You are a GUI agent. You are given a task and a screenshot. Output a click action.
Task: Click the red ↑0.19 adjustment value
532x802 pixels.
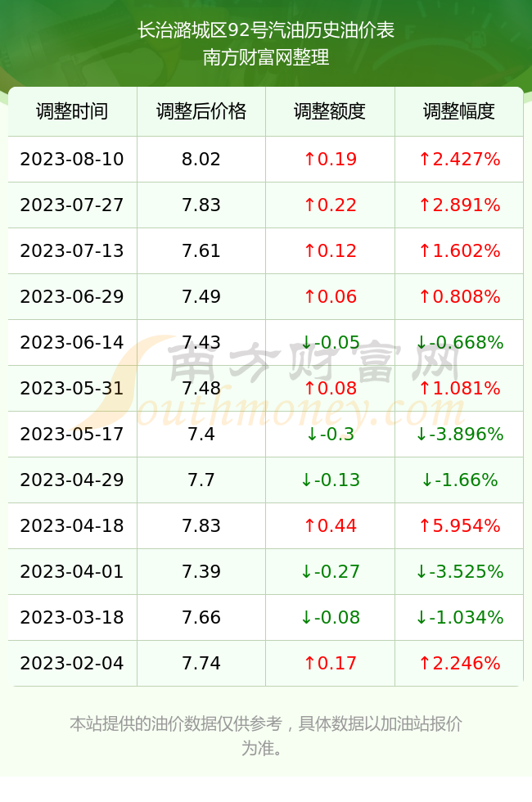tap(330, 159)
